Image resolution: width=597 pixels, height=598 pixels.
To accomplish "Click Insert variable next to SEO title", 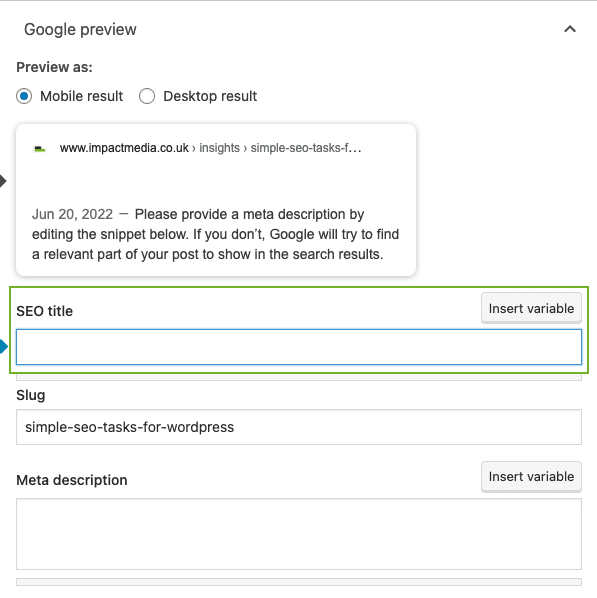I will click(x=531, y=308).
